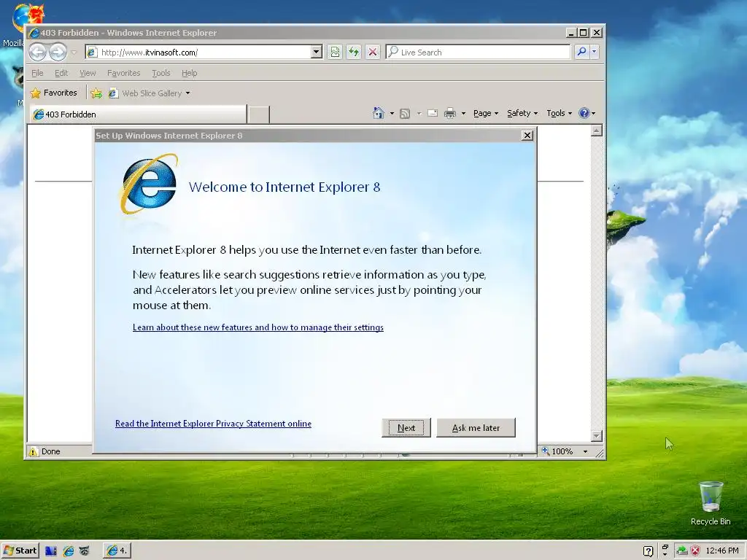Click the blue Help question icon
747x560 pixels.
click(584, 113)
